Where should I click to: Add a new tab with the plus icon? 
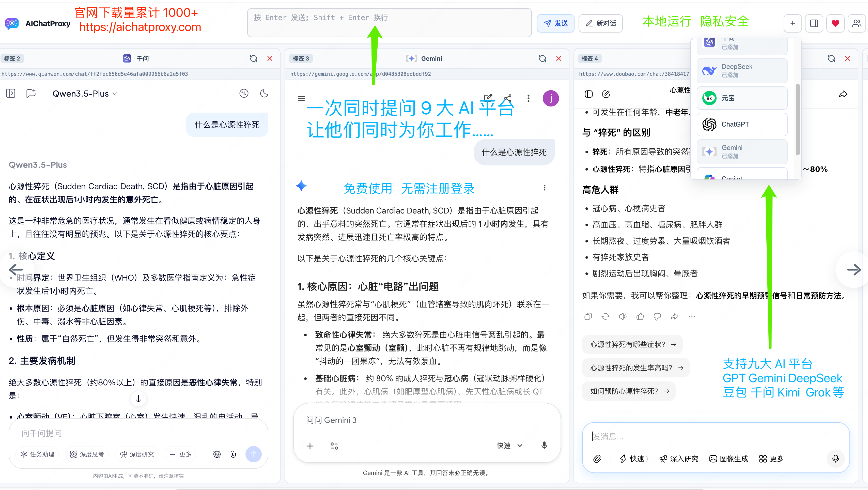793,23
